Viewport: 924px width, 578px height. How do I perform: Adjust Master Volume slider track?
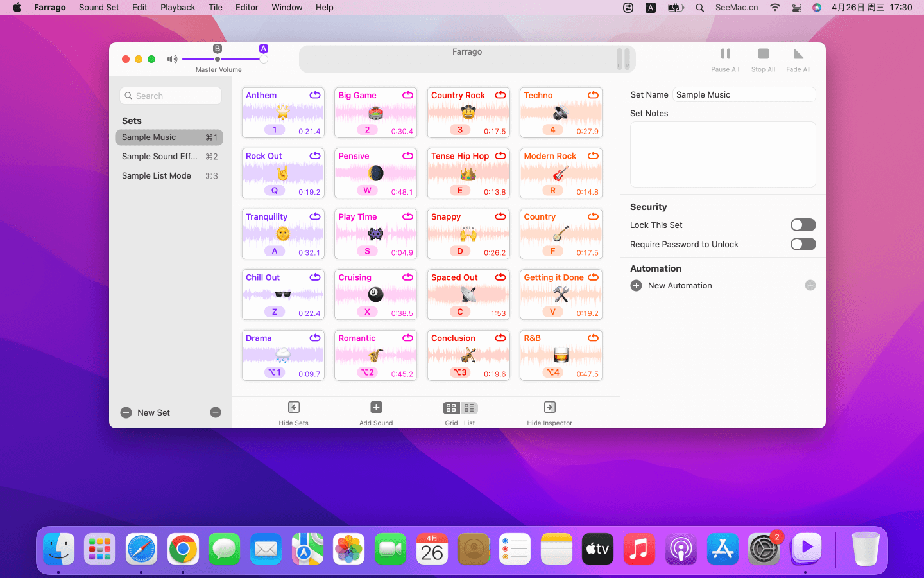pyautogui.click(x=223, y=59)
